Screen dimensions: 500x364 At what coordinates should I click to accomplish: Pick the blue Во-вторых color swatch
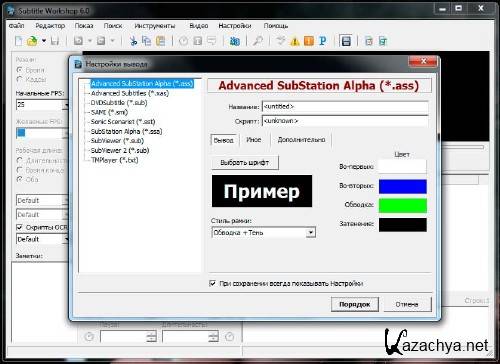[403, 186]
